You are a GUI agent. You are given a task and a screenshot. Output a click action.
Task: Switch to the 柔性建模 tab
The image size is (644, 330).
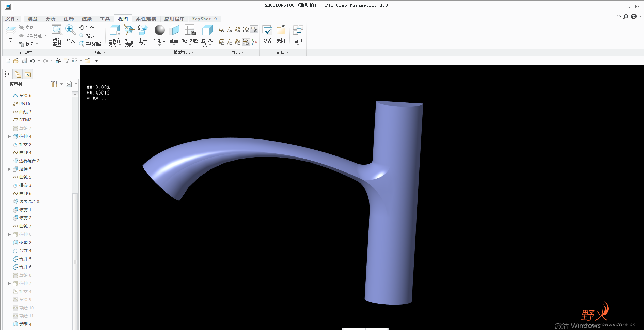point(146,19)
